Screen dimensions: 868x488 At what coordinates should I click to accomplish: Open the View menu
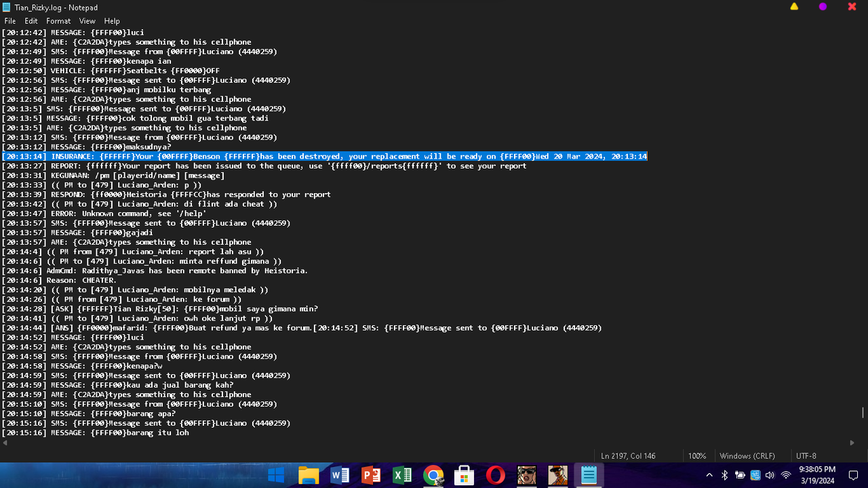click(x=87, y=21)
